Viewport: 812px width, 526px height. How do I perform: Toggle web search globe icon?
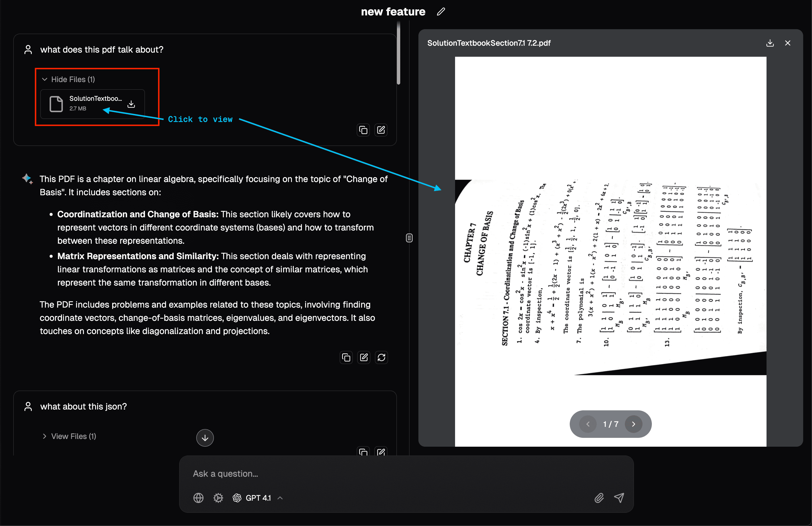[x=198, y=498]
